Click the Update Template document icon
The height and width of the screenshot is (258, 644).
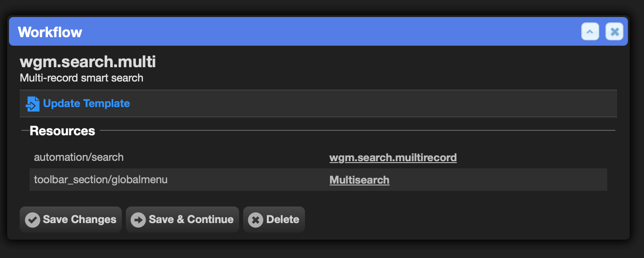coord(33,103)
